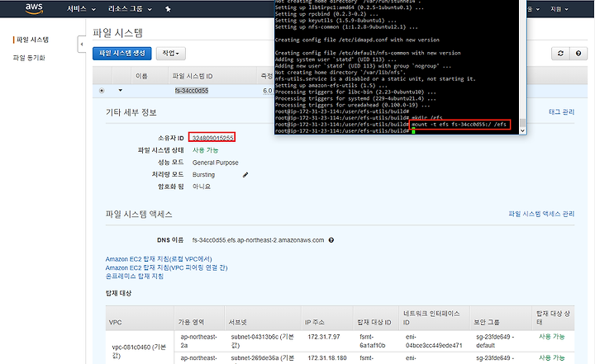Click the subnet-04313b6c subnet cell
The image size is (595, 364).
(x=262, y=341)
